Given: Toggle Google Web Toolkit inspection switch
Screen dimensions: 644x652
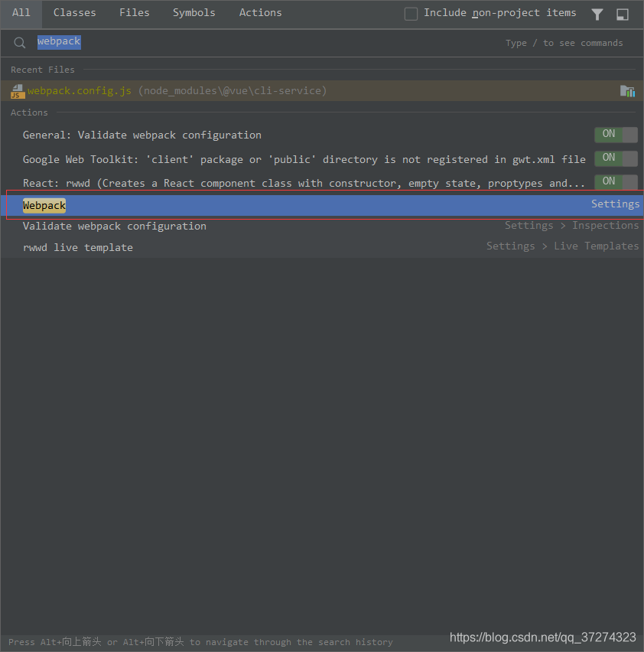Looking at the screenshot, I should [x=616, y=158].
